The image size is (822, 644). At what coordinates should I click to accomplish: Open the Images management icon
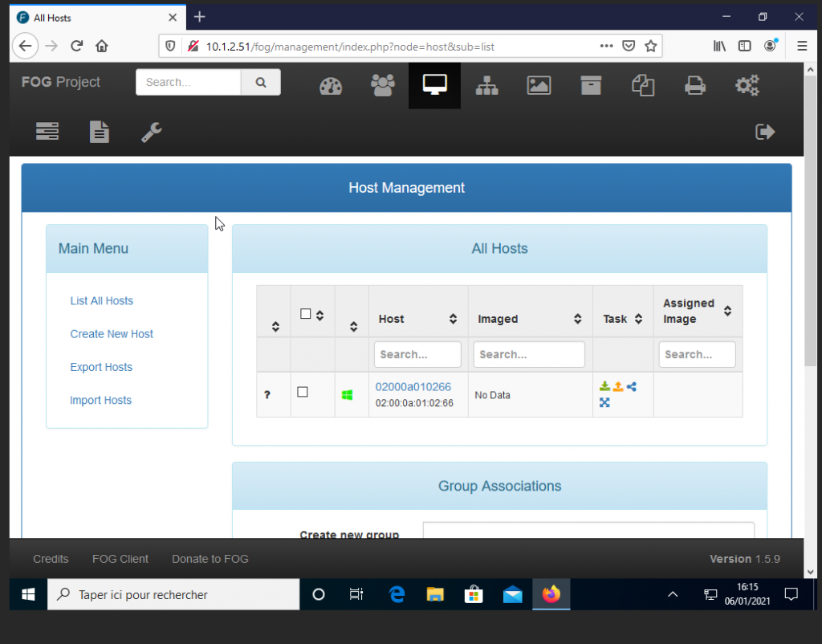[539, 85]
